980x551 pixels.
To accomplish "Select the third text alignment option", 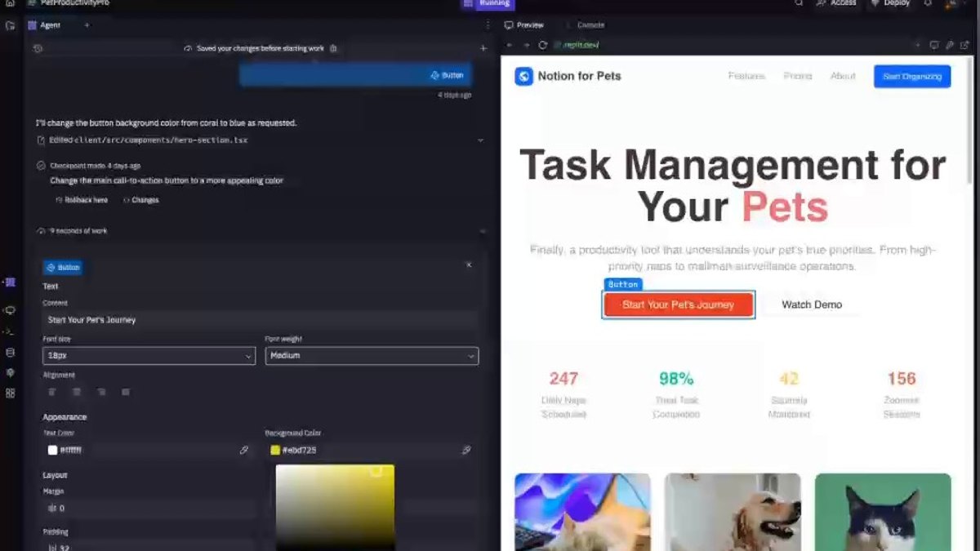I will tap(101, 392).
